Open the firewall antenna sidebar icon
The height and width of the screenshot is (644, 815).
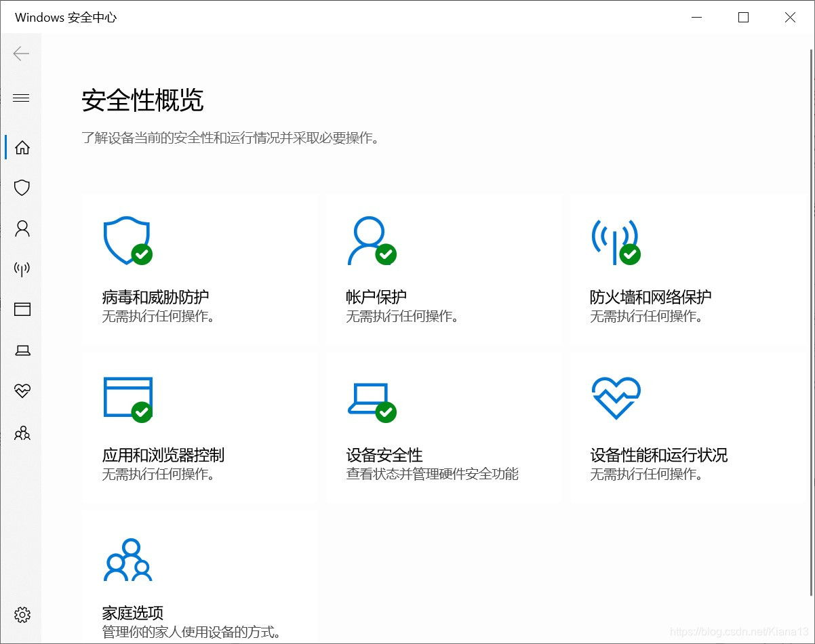(x=22, y=269)
